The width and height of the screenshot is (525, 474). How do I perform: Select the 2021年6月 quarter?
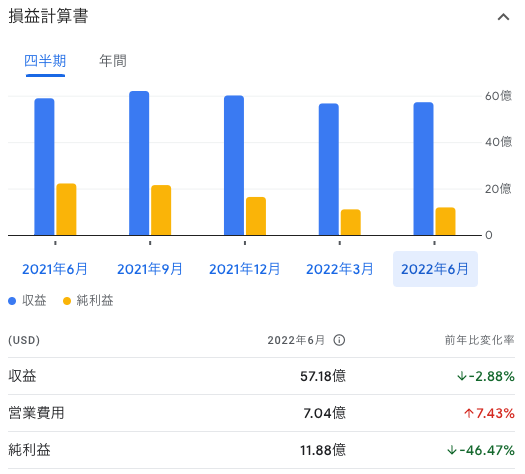pos(55,269)
